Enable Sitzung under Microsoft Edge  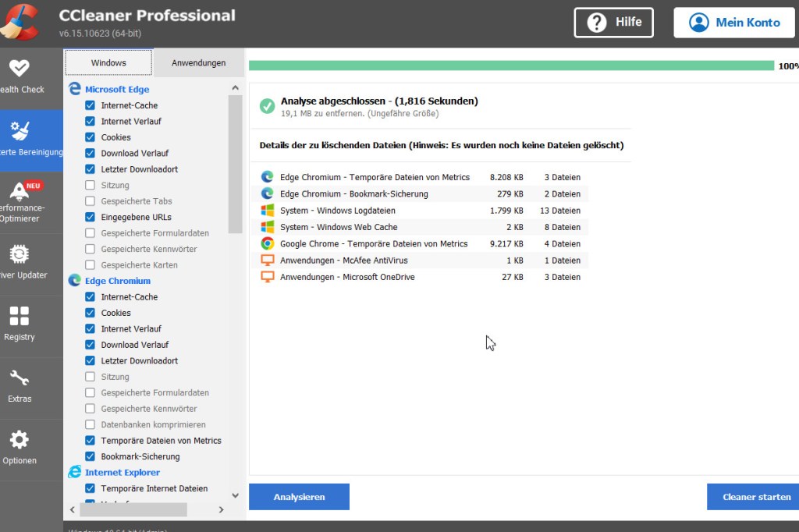(91, 185)
